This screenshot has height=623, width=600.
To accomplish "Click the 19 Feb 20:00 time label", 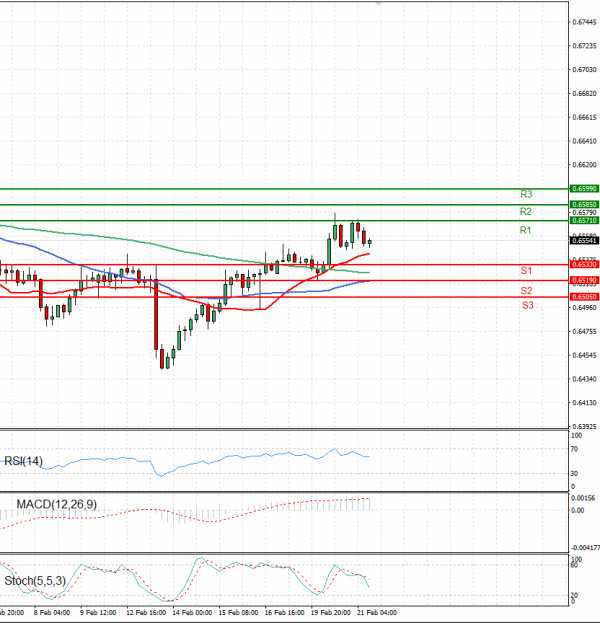I will 331,613.
